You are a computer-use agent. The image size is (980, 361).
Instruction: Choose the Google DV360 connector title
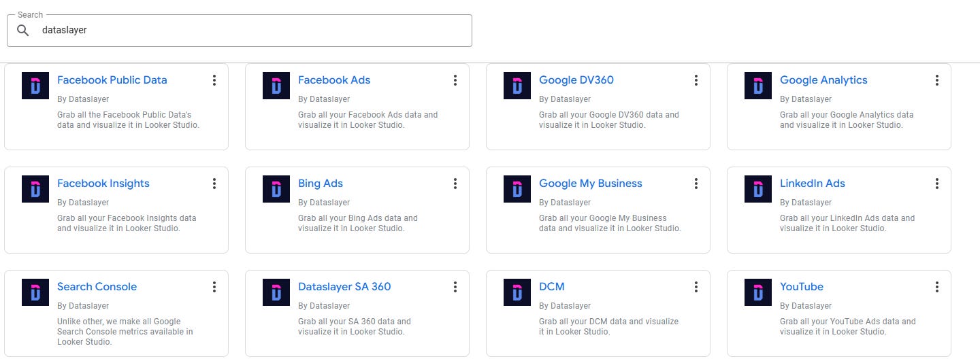pyautogui.click(x=576, y=80)
